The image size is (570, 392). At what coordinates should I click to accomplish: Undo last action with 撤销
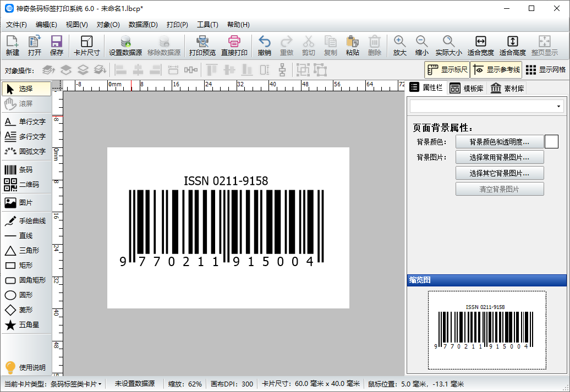tap(264, 46)
